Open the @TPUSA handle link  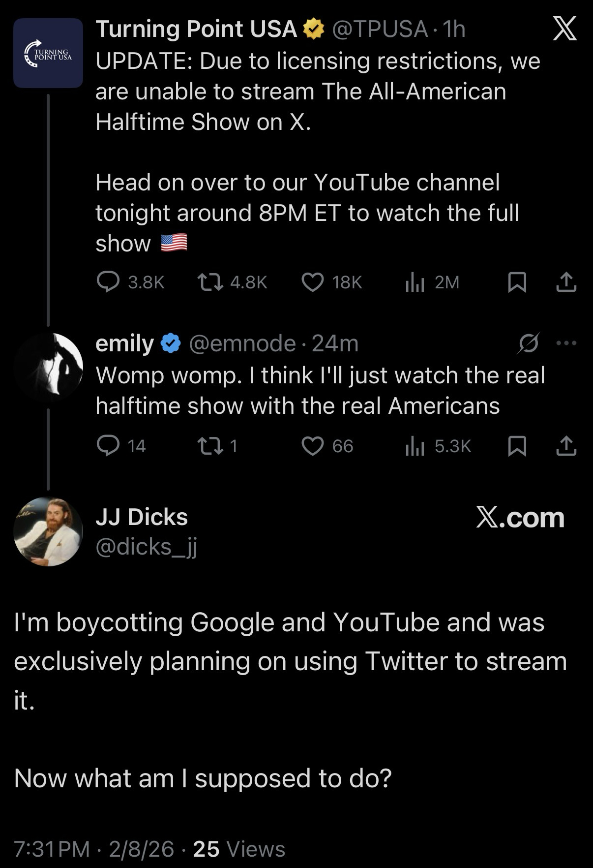380,30
